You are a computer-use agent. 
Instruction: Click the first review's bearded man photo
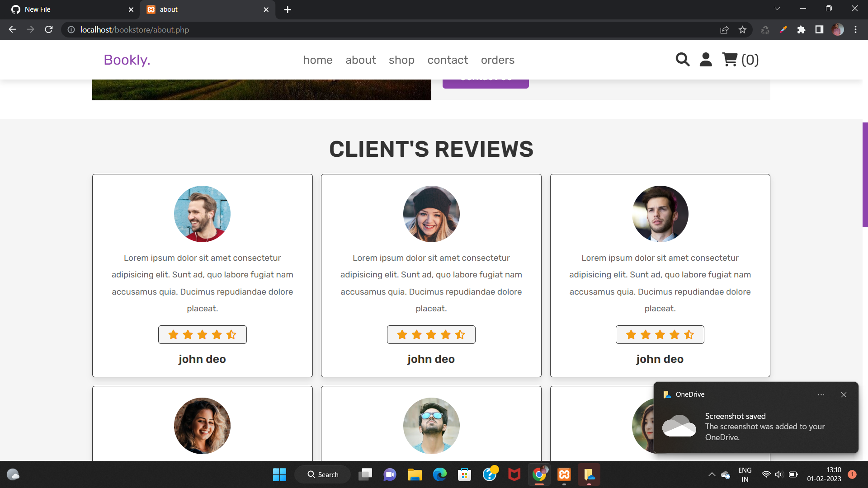[x=202, y=214]
